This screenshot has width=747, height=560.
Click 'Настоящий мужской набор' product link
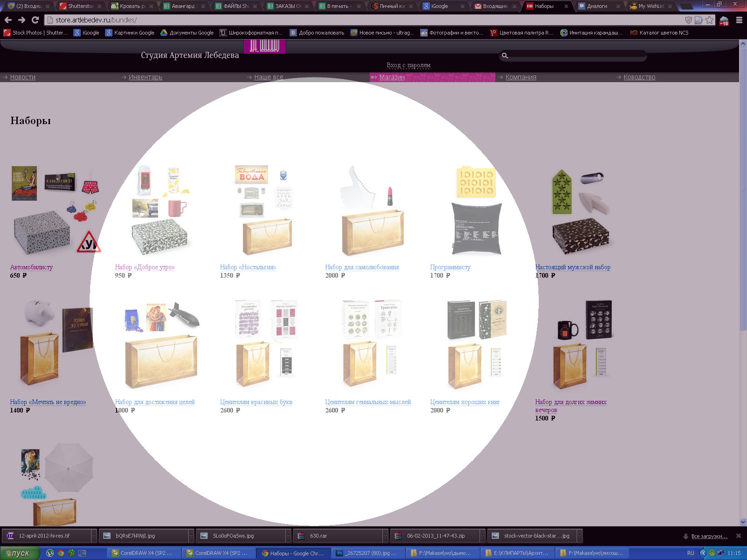(x=572, y=267)
